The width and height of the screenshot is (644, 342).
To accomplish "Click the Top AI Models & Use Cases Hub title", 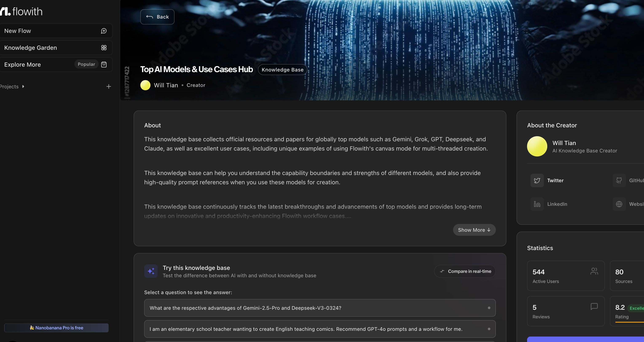I will 196,69.
